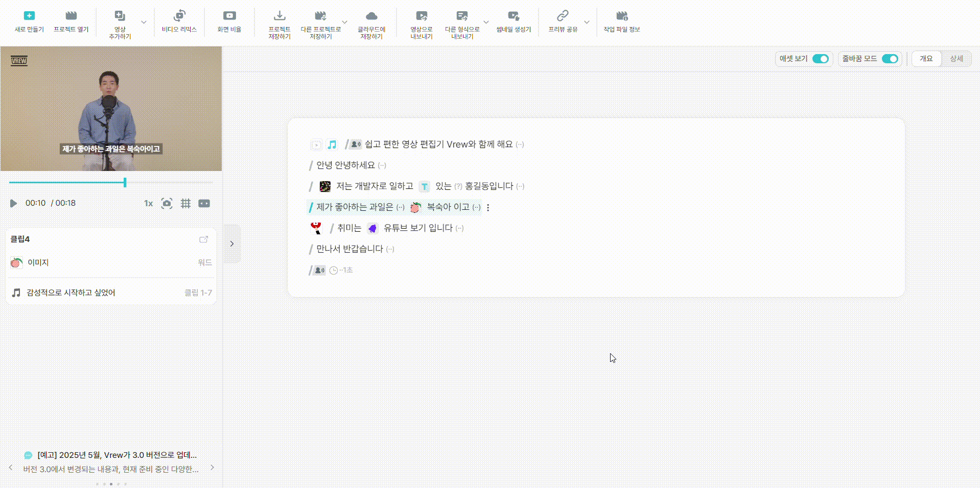Switch to the 상세 view tab
The width and height of the screenshot is (980, 488).
pyautogui.click(x=956, y=59)
